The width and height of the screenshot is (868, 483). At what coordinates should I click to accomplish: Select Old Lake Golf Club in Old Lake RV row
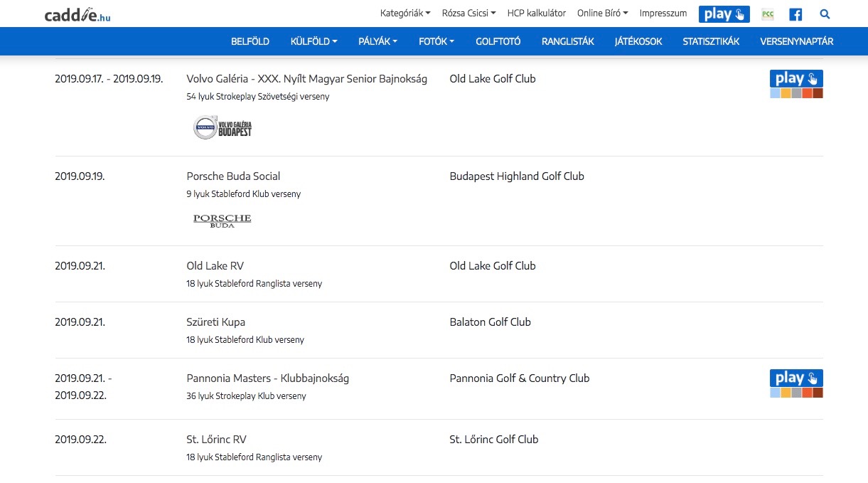(493, 266)
